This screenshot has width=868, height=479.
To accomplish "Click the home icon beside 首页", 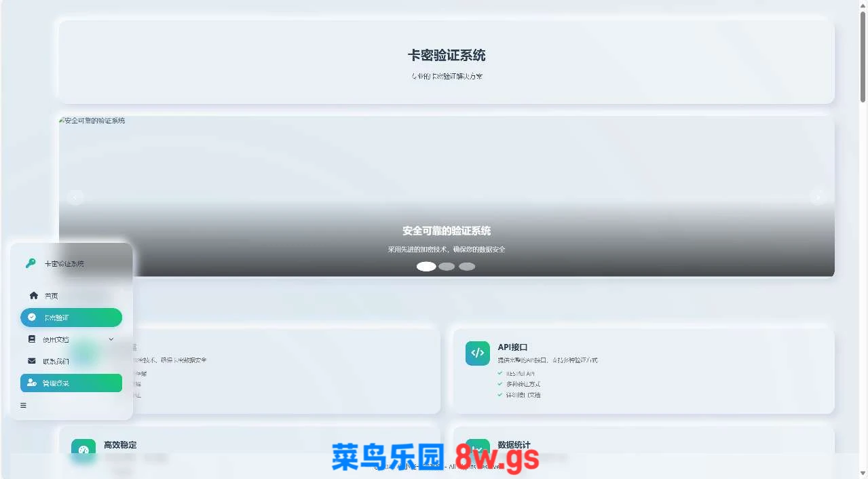I will pos(34,296).
